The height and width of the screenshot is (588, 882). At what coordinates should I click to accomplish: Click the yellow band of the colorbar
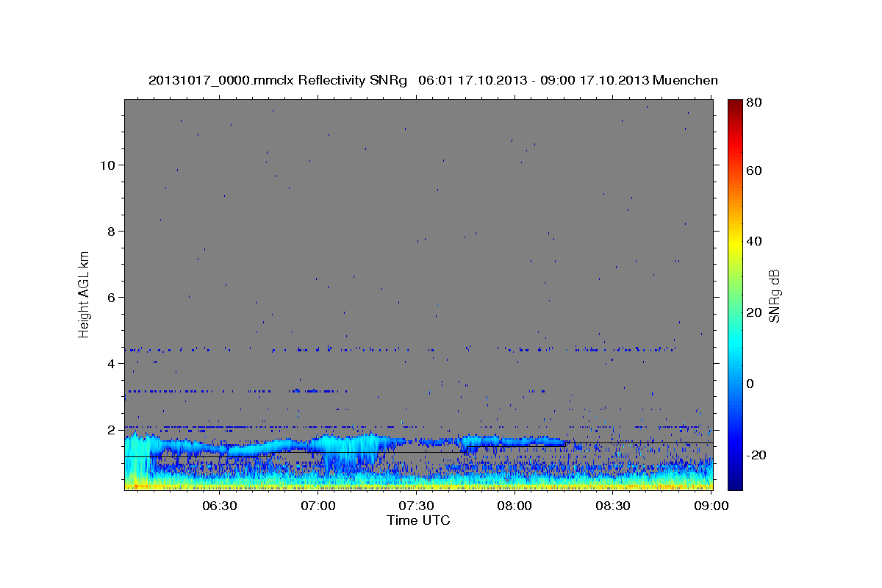(735, 241)
